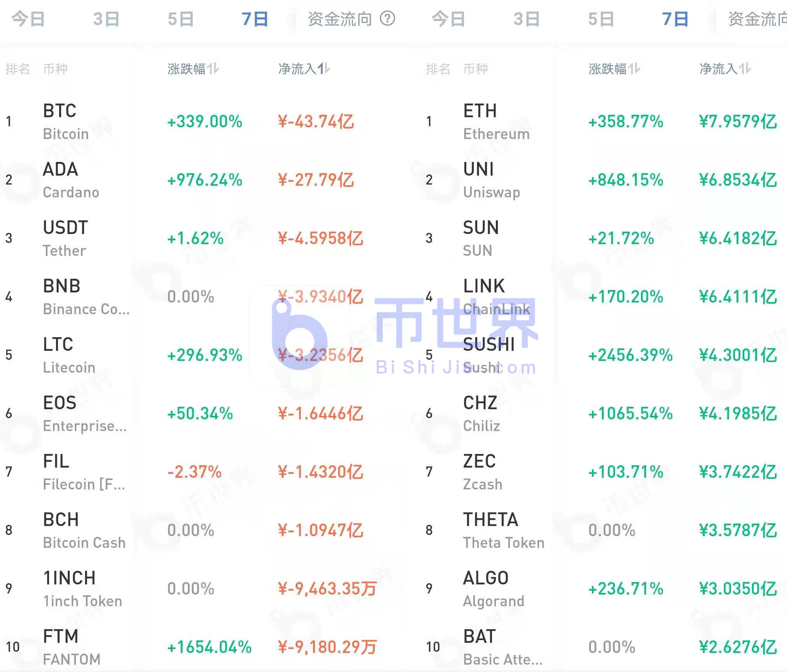Click the left 资金流向 label
Viewport: 787px width, 672px height.
(340, 19)
